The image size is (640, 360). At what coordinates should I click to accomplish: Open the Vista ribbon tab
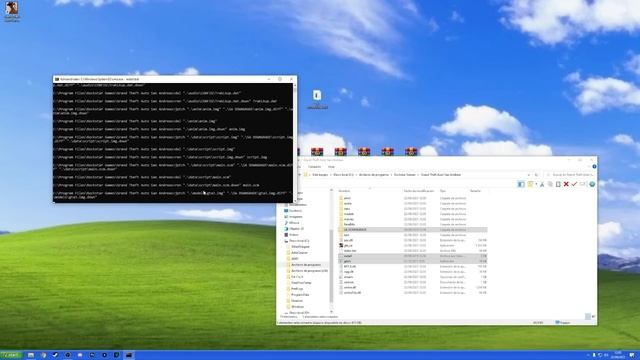tap(331, 167)
